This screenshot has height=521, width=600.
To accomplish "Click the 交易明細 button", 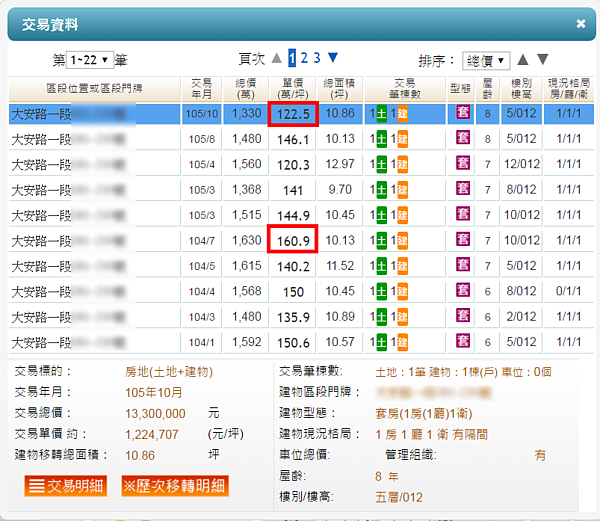I will pos(64,486).
